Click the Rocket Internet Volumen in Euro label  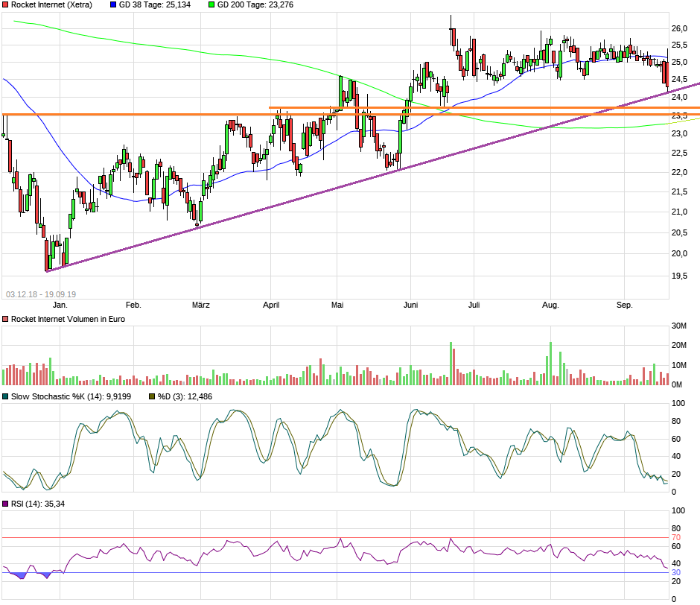(x=68, y=319)
